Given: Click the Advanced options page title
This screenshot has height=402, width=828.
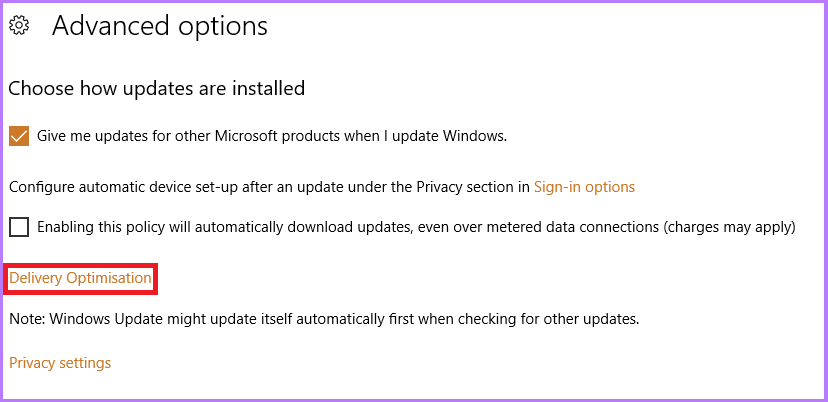Looking at the screenshot, I should [x=160, y=26].
